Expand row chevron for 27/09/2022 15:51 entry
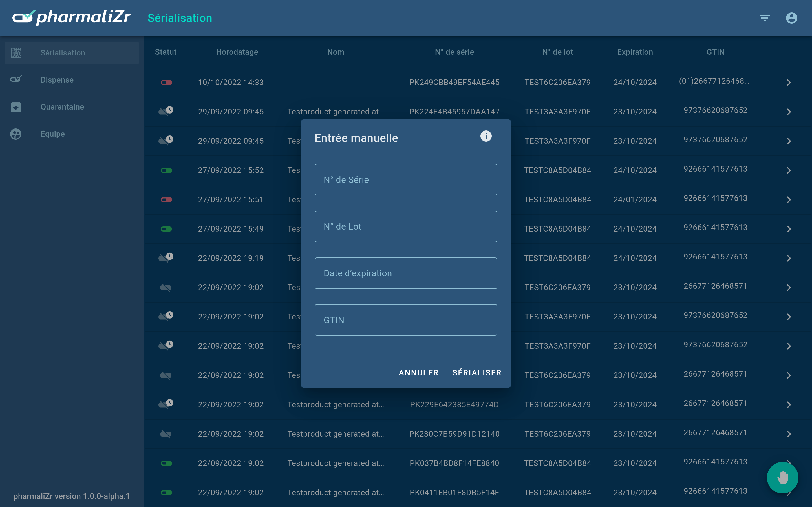The width and height of the screenshot is (812, 507). coord(789,200)
